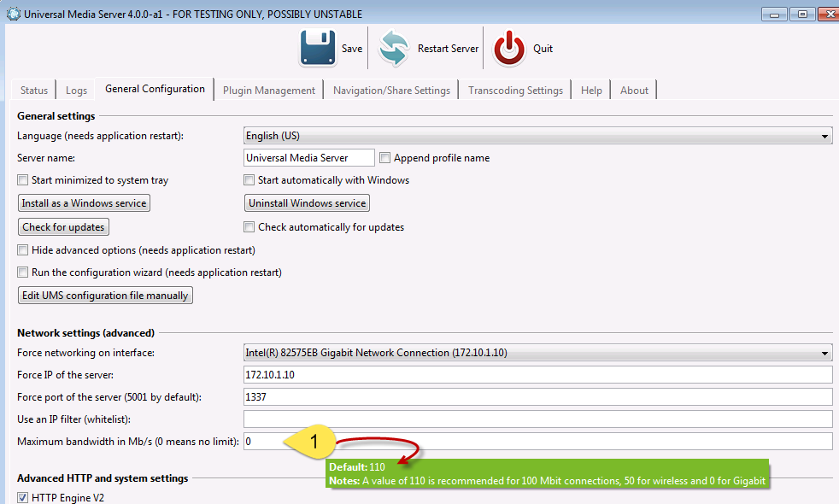Toggle Append profile name checkbox
The height and width of the screenshot is (504, 839).
pos(384,158)
